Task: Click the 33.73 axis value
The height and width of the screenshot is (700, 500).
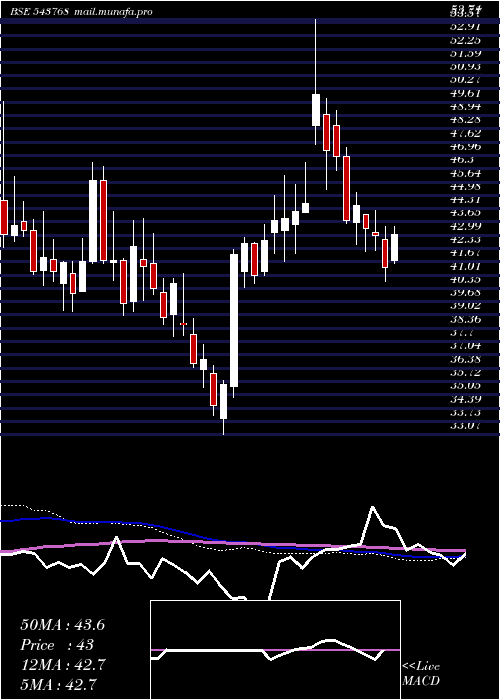Action: [466, 412]
